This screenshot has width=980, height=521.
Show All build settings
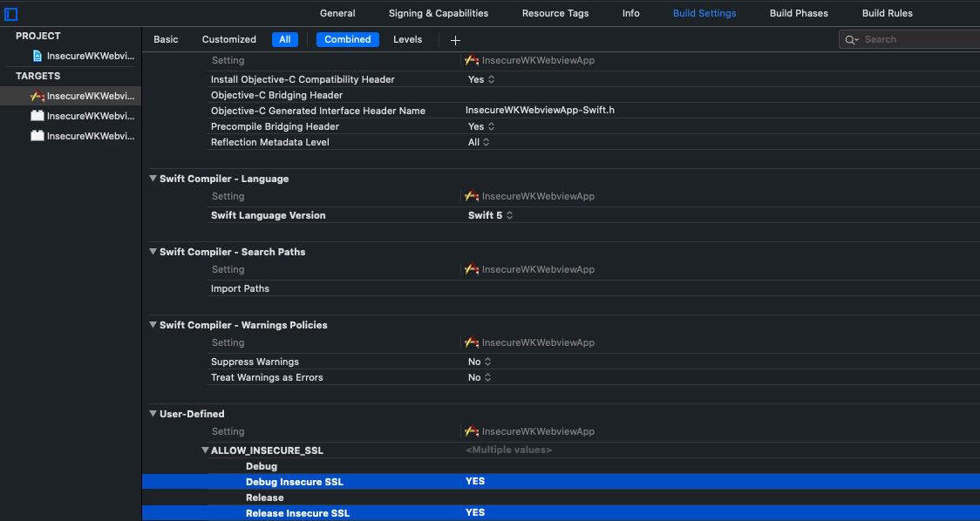pyautogui.click(x=285, y=39)
